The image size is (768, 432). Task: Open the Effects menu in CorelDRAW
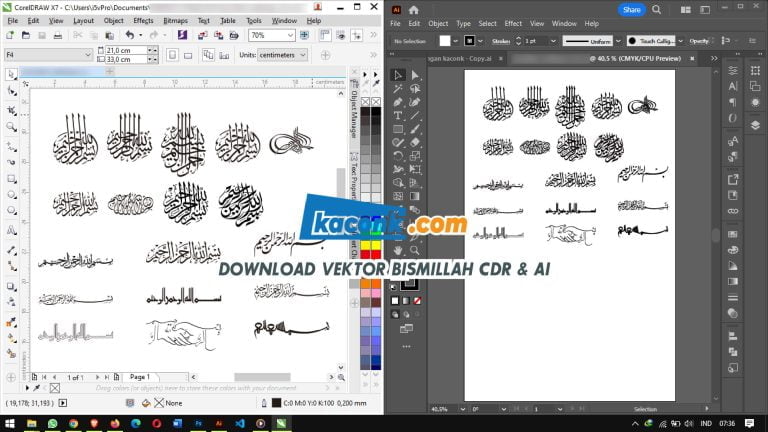click(143, 21)
